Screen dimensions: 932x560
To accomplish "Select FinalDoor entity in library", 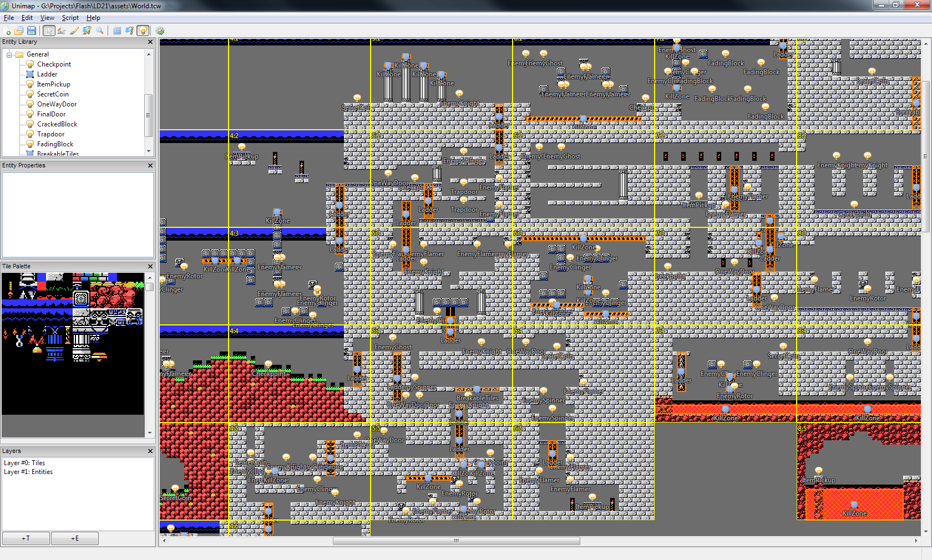I will click(51, 114).
